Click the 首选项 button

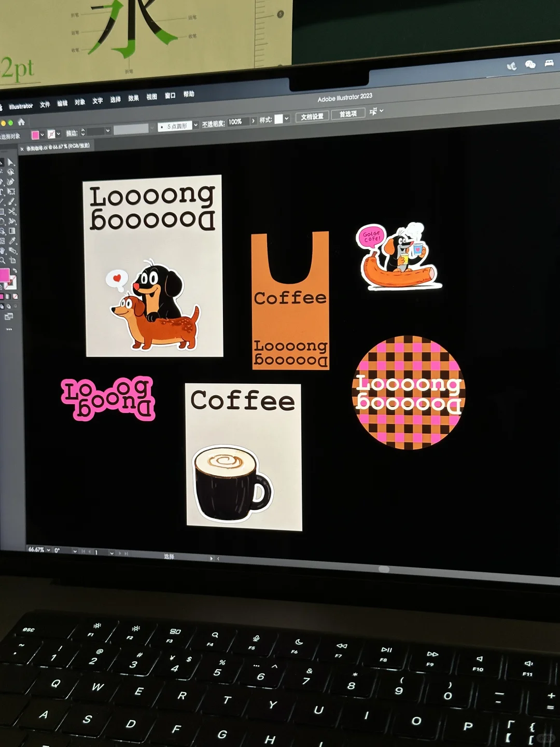coord(348,114)
